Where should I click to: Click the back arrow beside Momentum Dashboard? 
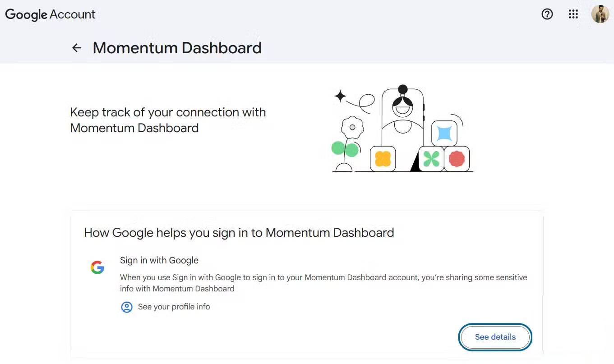point(76,48)
